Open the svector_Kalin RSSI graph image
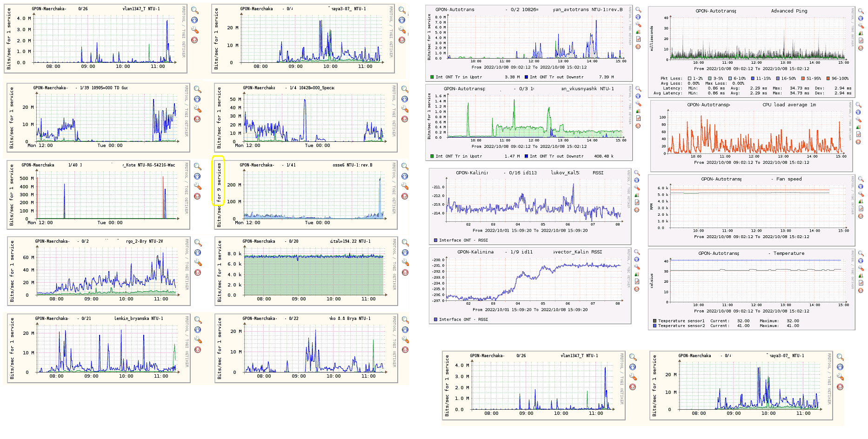 (530, 286)
